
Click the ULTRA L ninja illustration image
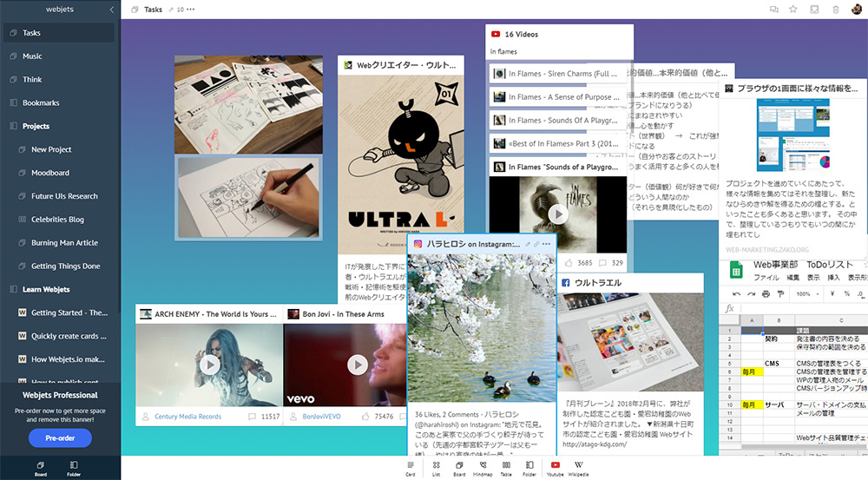pos(401,164)
